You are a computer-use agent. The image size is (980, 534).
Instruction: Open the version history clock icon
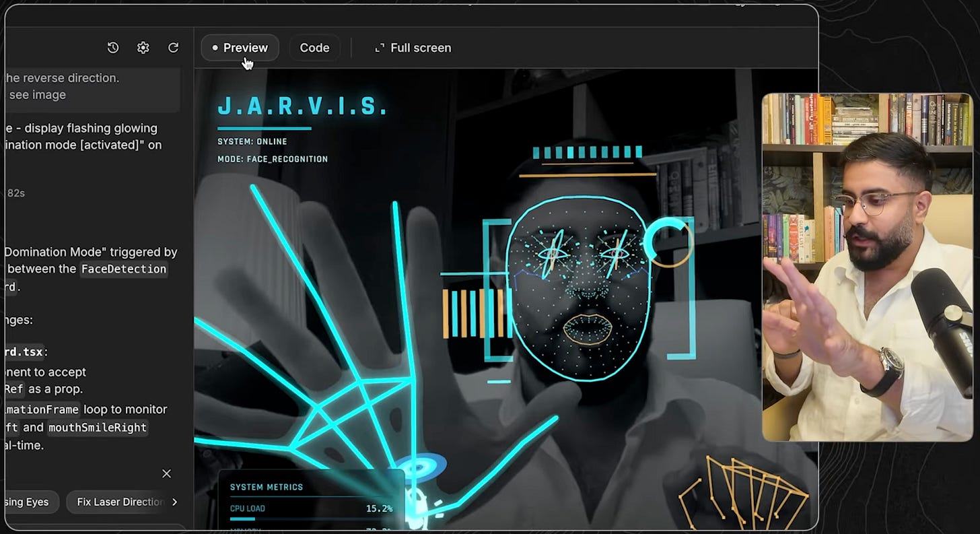tap(113, 48)
